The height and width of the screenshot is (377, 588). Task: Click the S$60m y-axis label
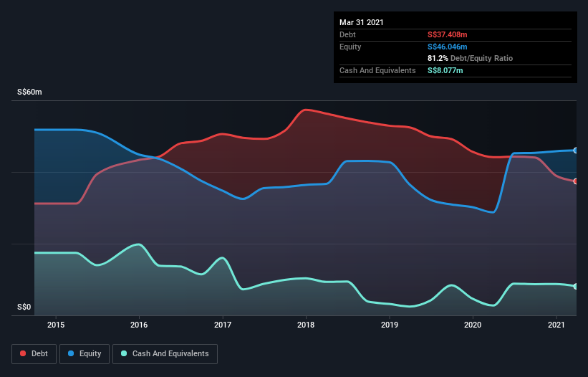pos(29,92)
